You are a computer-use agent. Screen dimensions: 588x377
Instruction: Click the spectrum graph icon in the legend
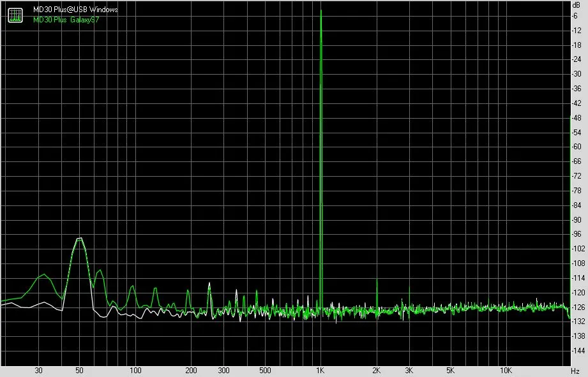(15, 15)
